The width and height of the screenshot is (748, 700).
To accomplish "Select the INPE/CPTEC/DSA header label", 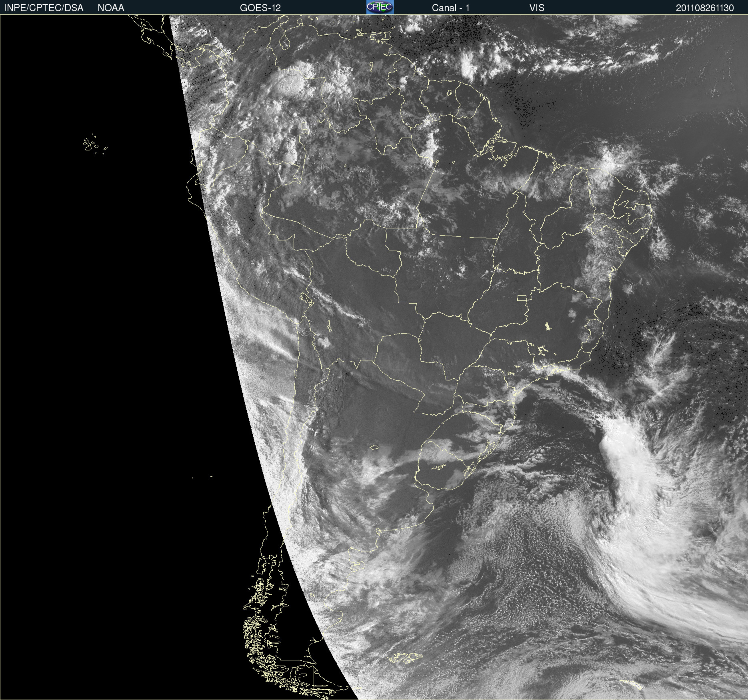I will (44, 8).
